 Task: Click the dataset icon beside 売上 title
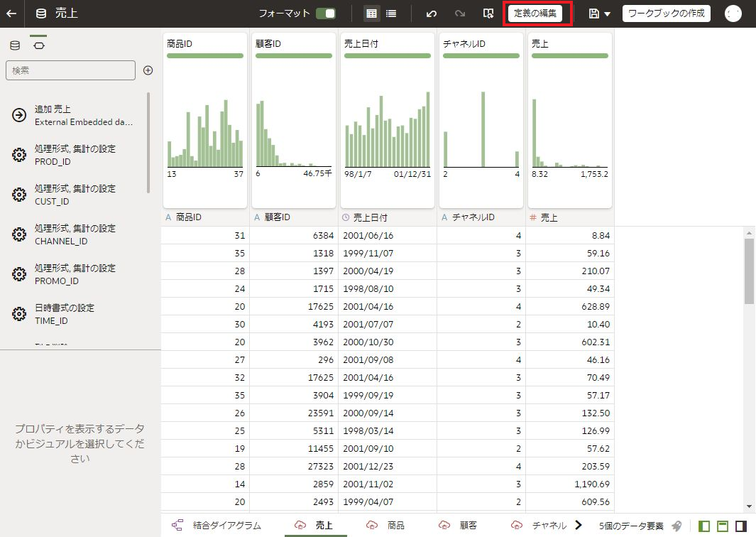coord(41,13)
